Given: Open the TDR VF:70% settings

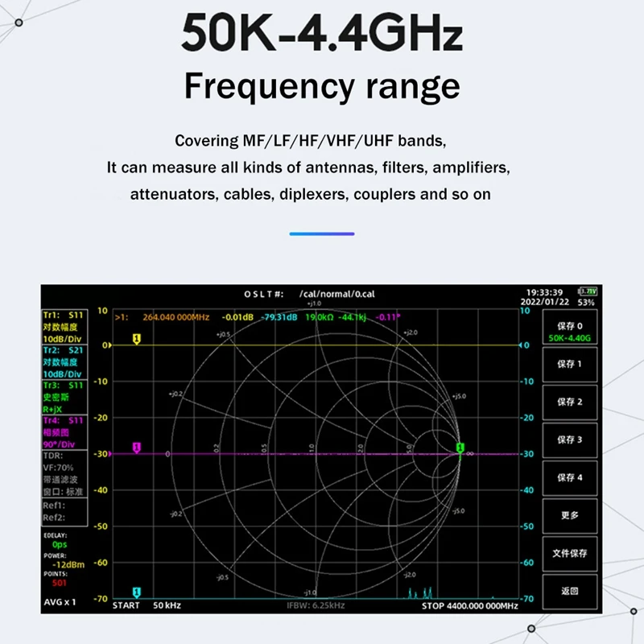Looking at the screenshot, I should click(62, 467).
